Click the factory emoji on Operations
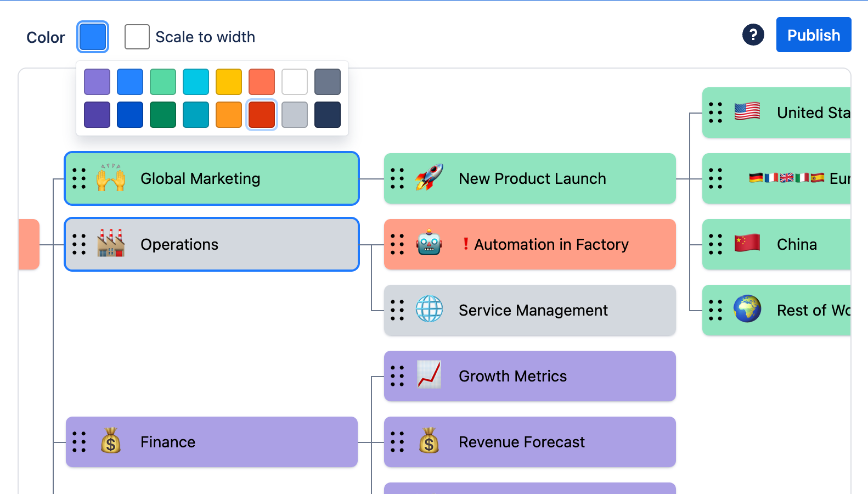868x494 pixels. (111, 243)
